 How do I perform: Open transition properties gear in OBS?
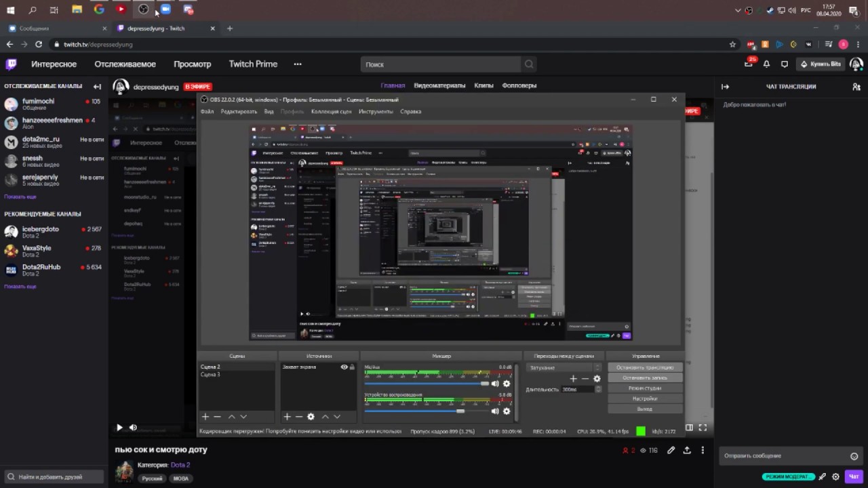pyautogui.click(x=597, y=379)
